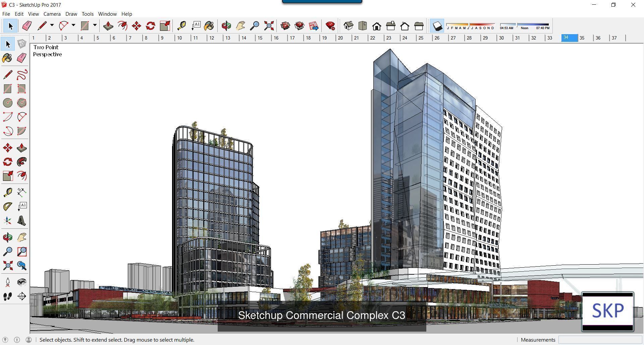Click the Two Point Perspective label
Viewport: 644px width, 345px height.
click(47, 51)
